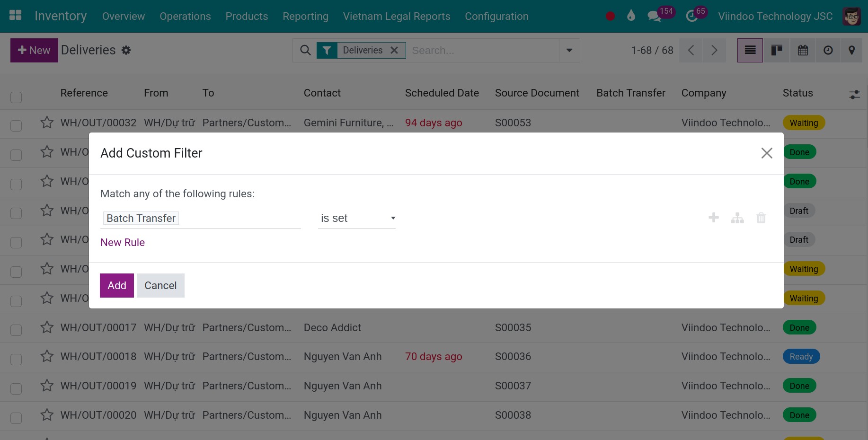
Task: Click the '70 days ago' scheduled date
Action: coord(434,356)
